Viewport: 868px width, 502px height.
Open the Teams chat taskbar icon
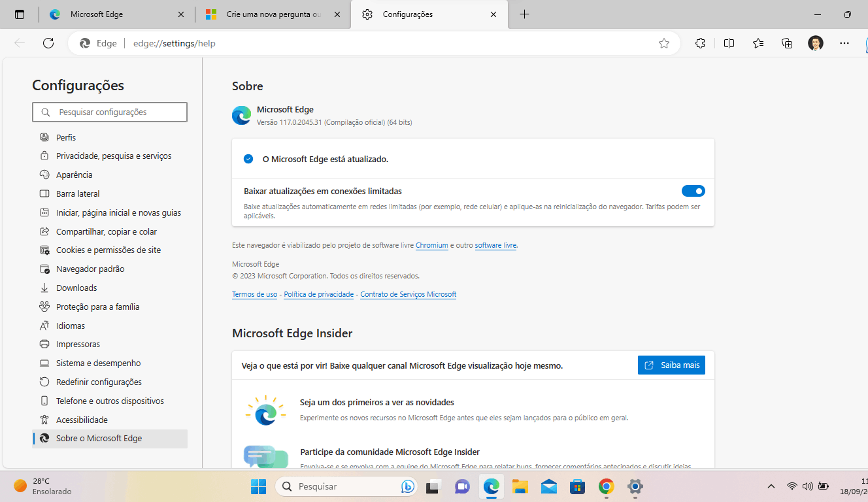tap(462, 486)
